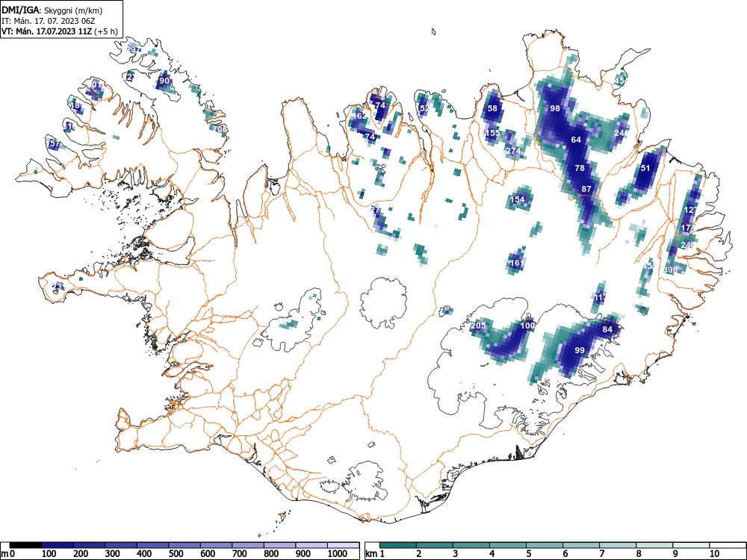Click visibility value 84 in southeast
This screenshot has height=560, width=747.
click(x=607, y=329)
